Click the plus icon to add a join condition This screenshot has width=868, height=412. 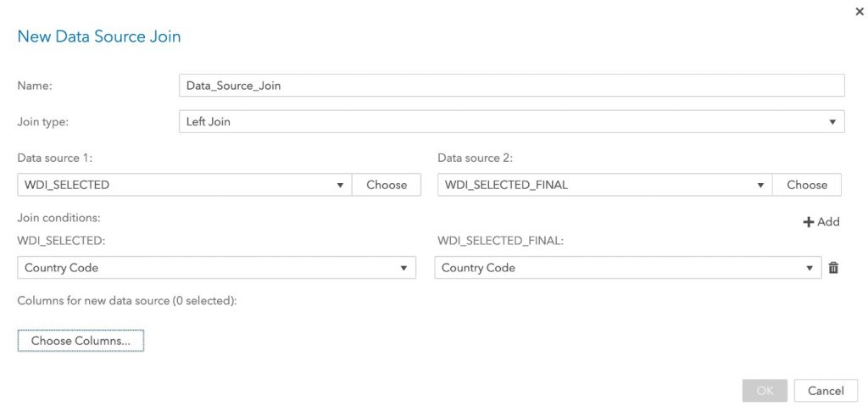click(x=808, y=222)
